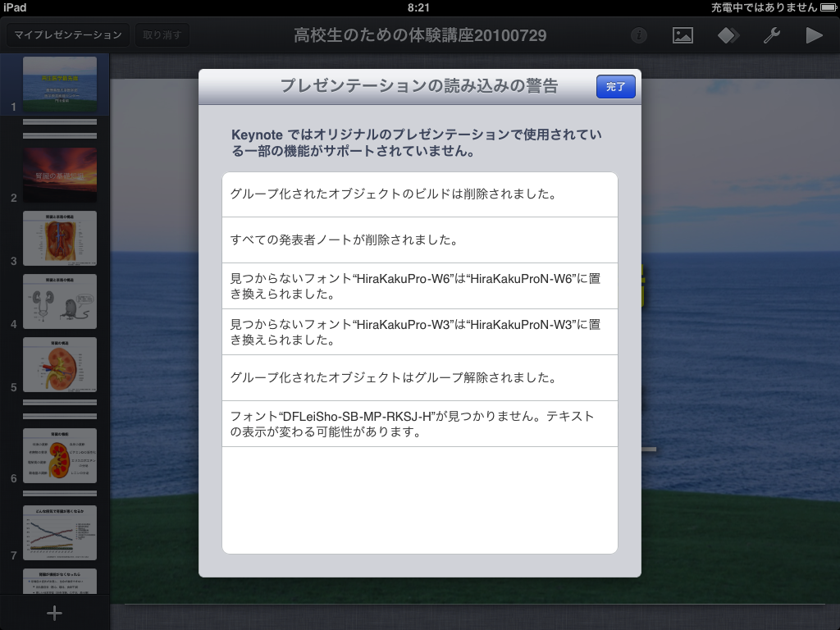The height and width of the screenshot is (630, 840).
Task: Click the Keynote unsupported features message
Action: [417, 143]
